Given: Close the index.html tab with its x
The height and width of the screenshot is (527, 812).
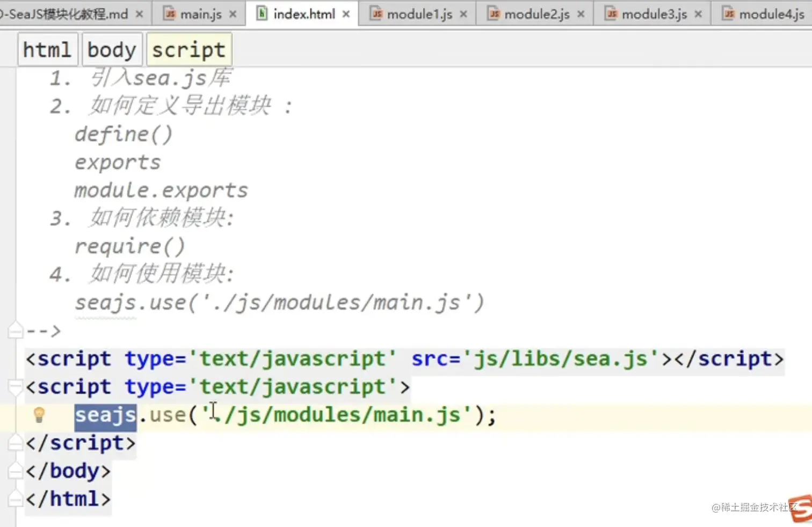Looking at the screenshot, I should point(346,14).
